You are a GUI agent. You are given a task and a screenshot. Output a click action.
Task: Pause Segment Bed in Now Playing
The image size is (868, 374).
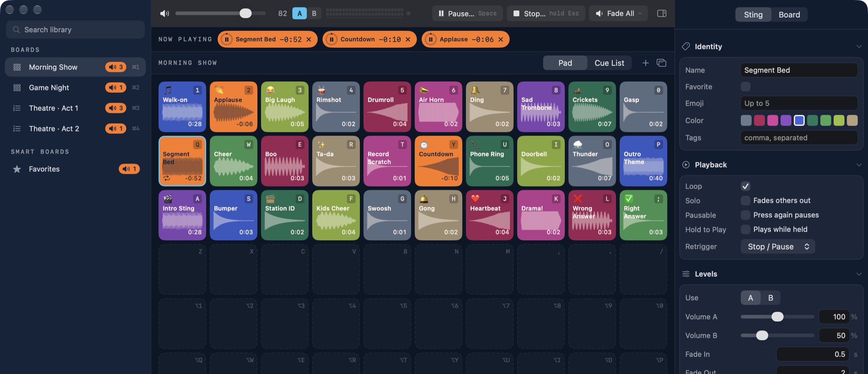(227, 39)
